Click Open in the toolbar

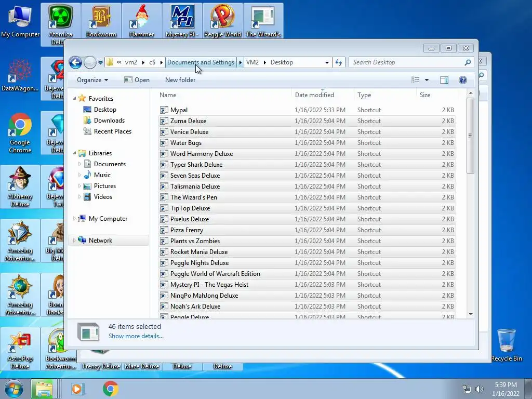(x=137, y=80)
